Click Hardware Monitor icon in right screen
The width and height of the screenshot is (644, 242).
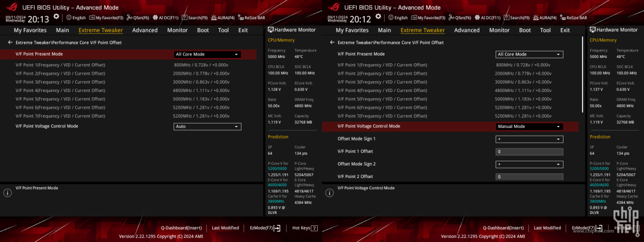coord(593,30)
